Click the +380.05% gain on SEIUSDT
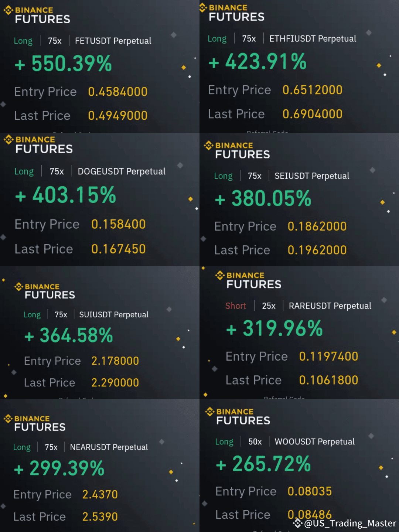The image size is (399, 532). (263, 199)
